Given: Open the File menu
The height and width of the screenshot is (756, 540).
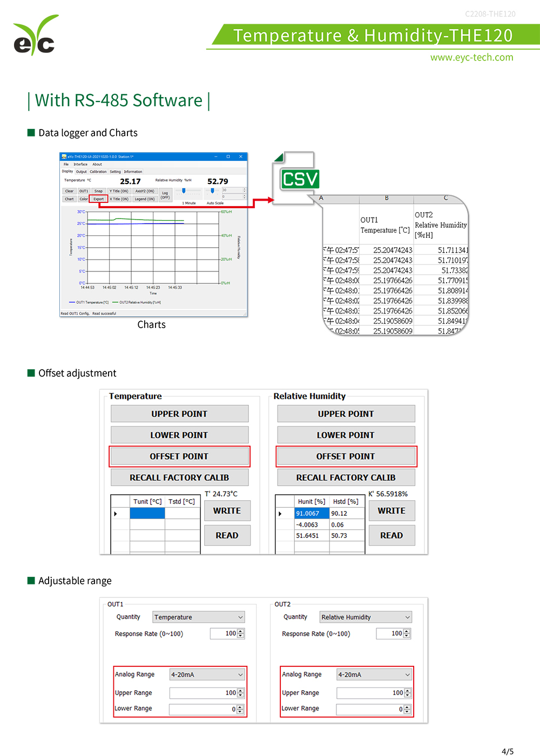Looking at the screenshot, I should click(x=66, y=164).
